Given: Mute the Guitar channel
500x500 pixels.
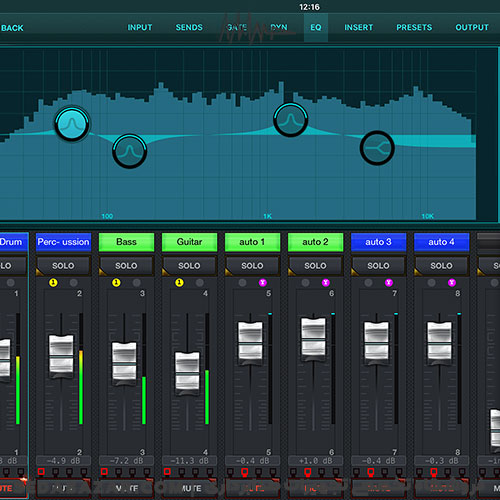Looking at the screenshot, I should coord(189,488).
